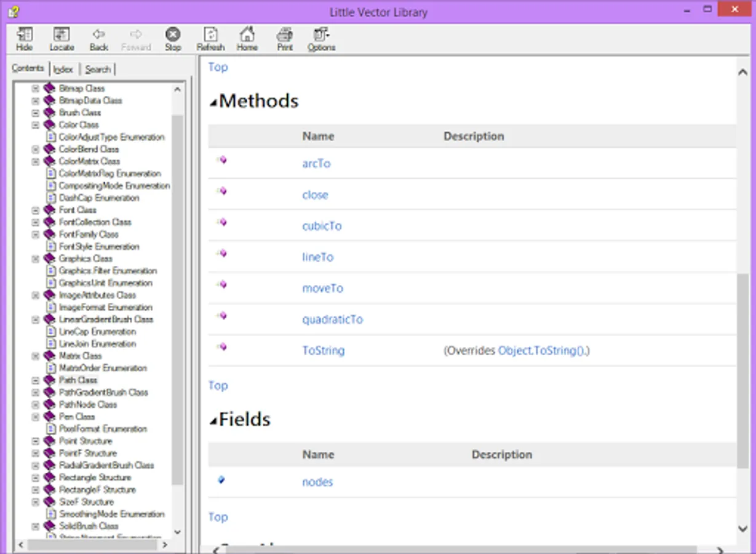
Task: Go back with the Back arrow icon
Action: click(98, 39)
